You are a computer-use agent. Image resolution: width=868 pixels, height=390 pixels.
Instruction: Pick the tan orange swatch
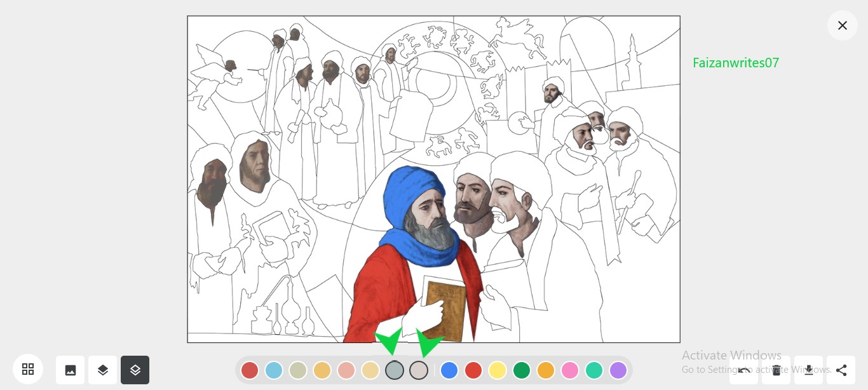click(x=322, y=370)
